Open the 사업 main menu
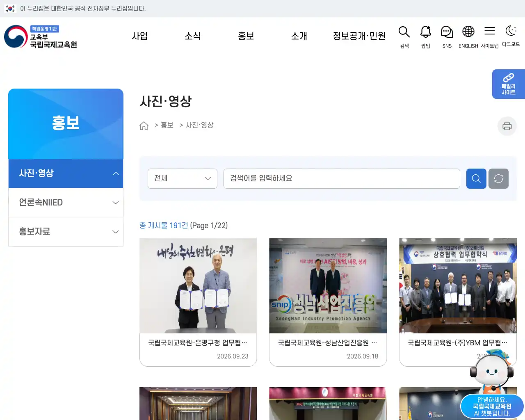Viewport: 525px width, 420px height. point(139,36)
